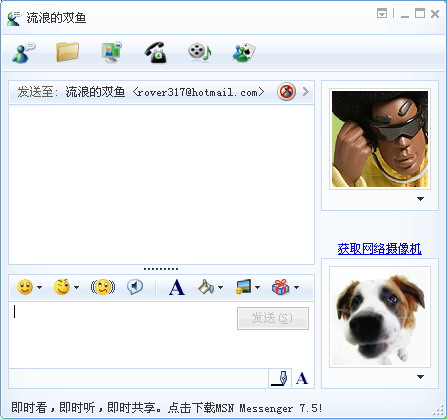Click the invite contact icon in toolbar
The height and width of the screenshot is (419, 447).
[x=23, y=52]
